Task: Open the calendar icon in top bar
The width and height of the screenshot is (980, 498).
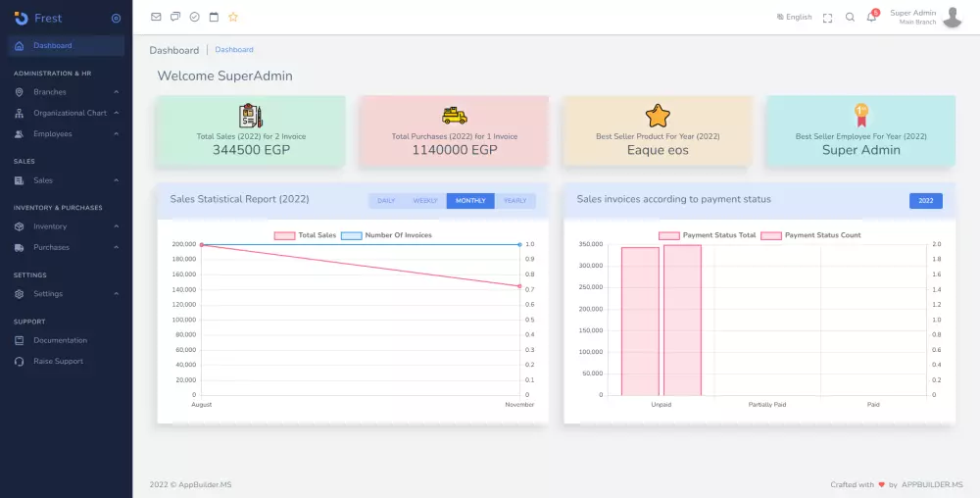Action: pyautogui.click(x=214, y=17)
